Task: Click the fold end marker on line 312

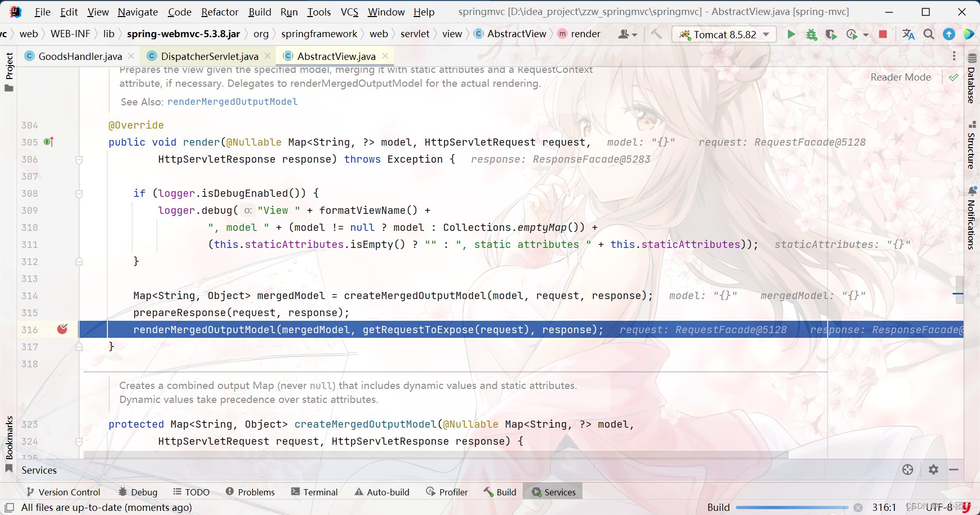Action: click(79, 261)
